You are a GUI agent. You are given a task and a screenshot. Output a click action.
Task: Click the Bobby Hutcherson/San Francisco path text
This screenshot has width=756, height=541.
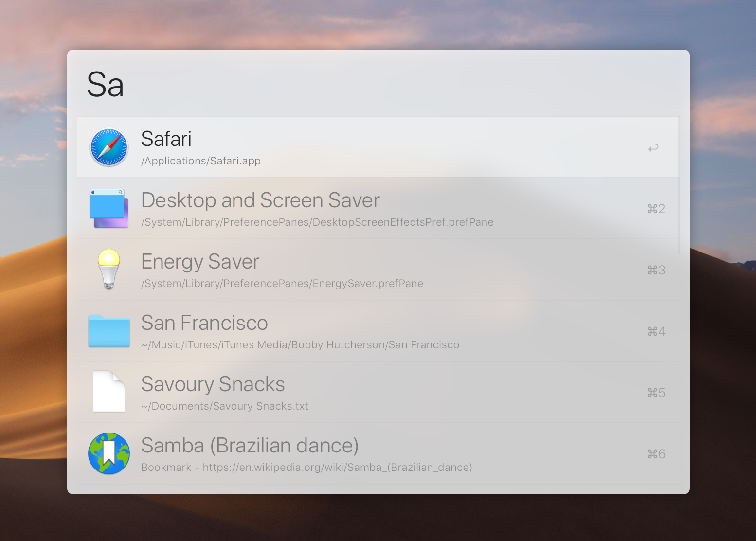300,345
